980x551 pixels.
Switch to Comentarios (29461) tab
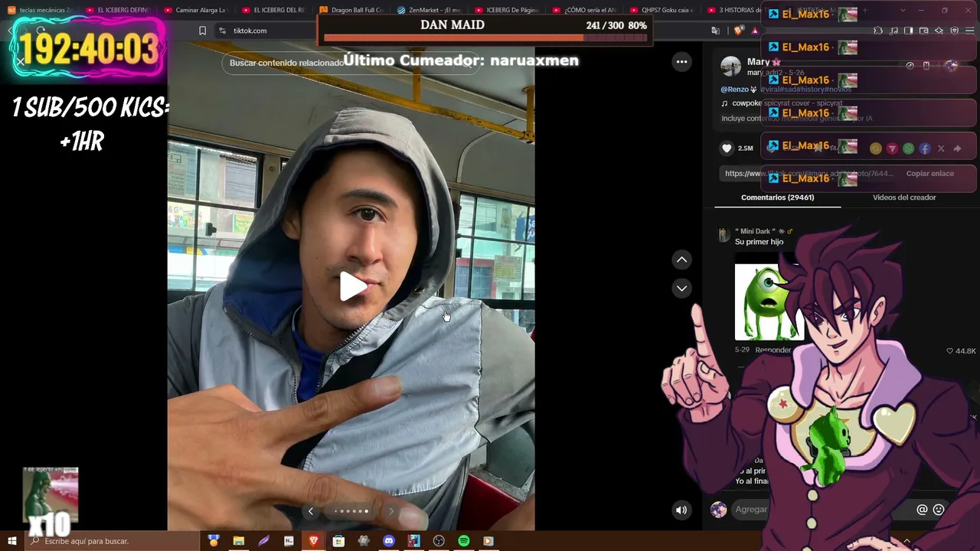coord(777,197)
